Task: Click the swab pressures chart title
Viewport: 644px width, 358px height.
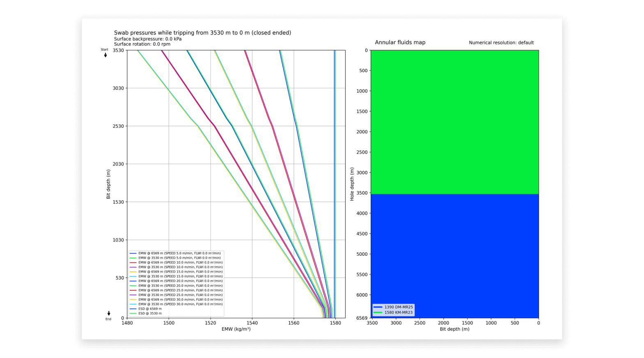Action: click(x=202, y=33)
